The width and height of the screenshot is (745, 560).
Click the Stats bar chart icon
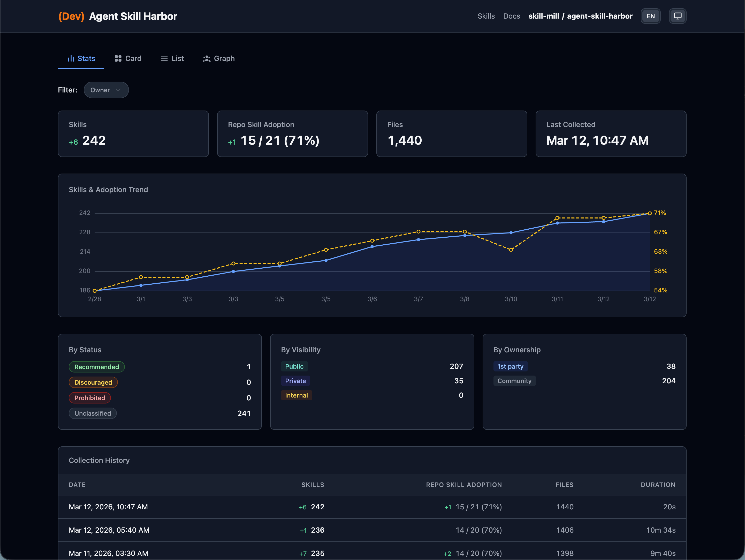point(71,59)
